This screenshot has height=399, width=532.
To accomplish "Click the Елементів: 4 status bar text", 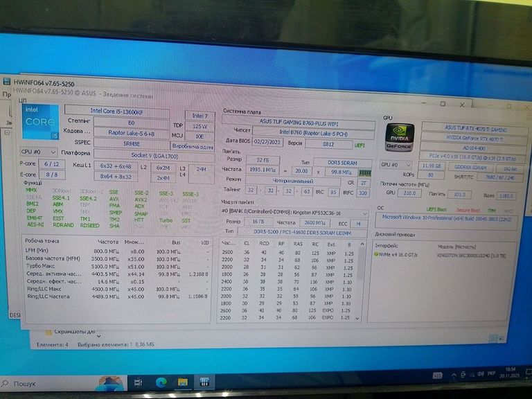I will pyautogui.click(x=52, y=344).
